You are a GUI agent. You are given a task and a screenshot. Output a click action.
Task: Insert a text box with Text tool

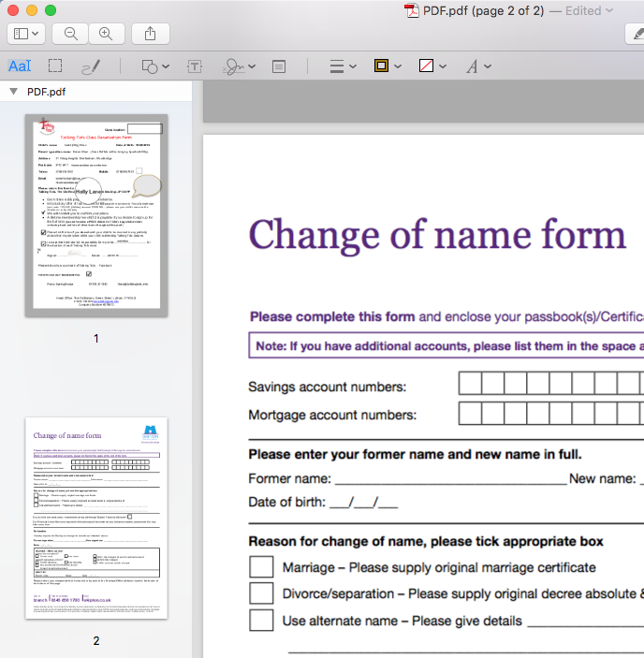coord(195,66)
